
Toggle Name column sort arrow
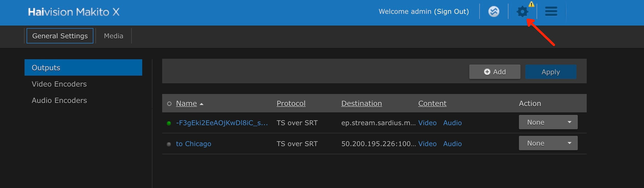tap(202, 104)
